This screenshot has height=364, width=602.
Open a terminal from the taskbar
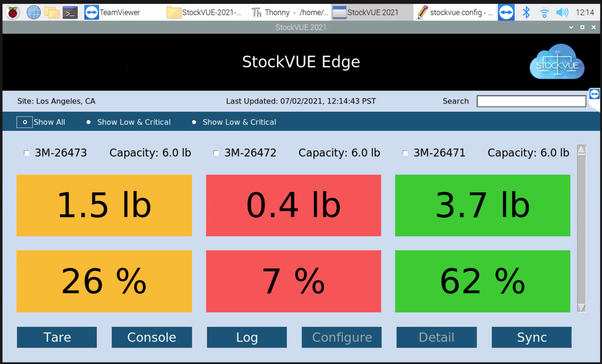pos(70,12)
